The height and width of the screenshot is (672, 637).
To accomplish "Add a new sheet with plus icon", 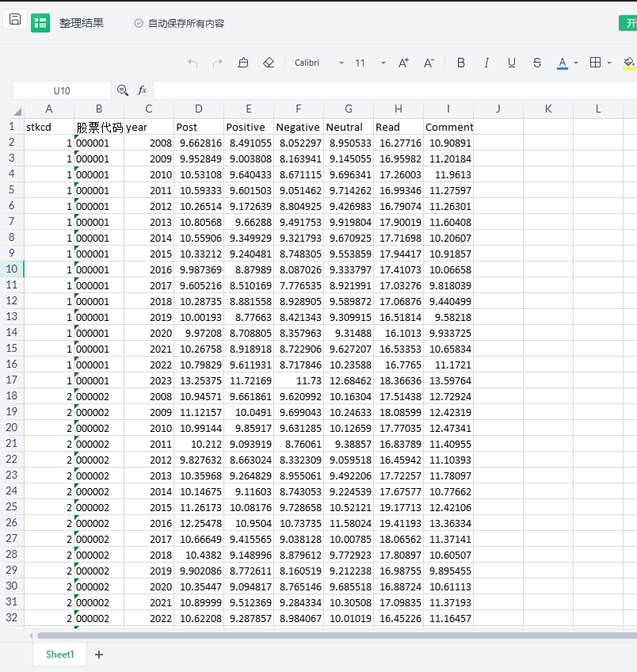I will click(99, 655).
